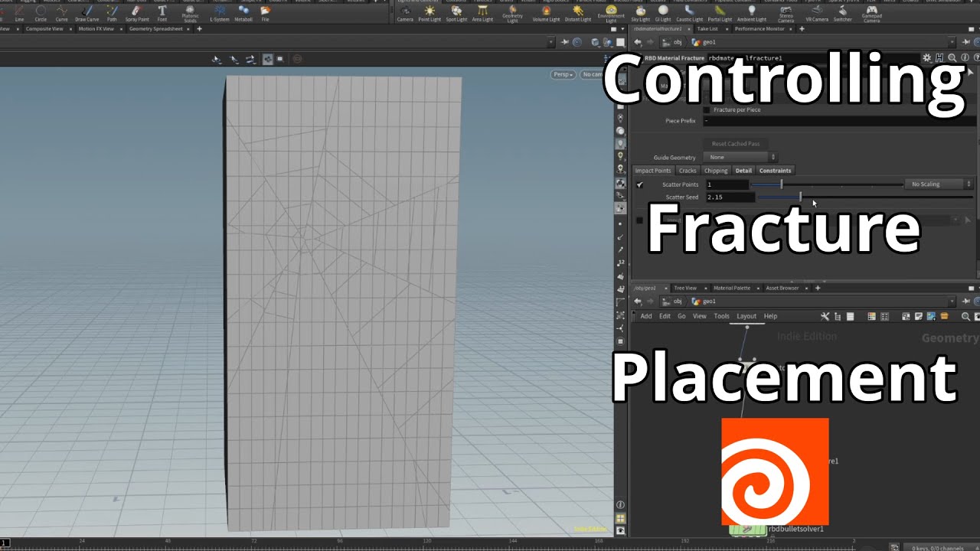This screenshot has width=980, height=551.
Task: Open the Composite View tab
Action: 44,28
